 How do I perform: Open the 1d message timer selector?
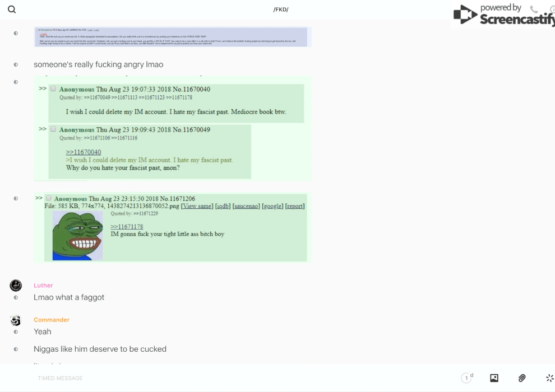pos(467,378)
